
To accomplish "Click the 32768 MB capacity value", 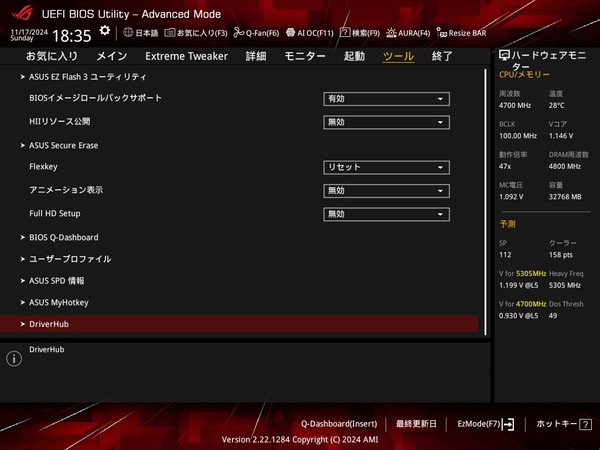I will 565,197.
